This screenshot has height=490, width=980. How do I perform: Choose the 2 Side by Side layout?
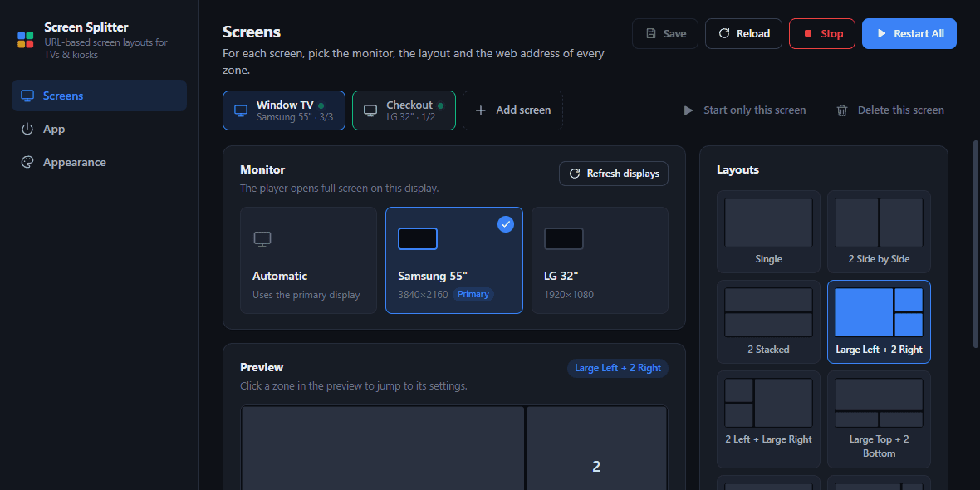879,232
